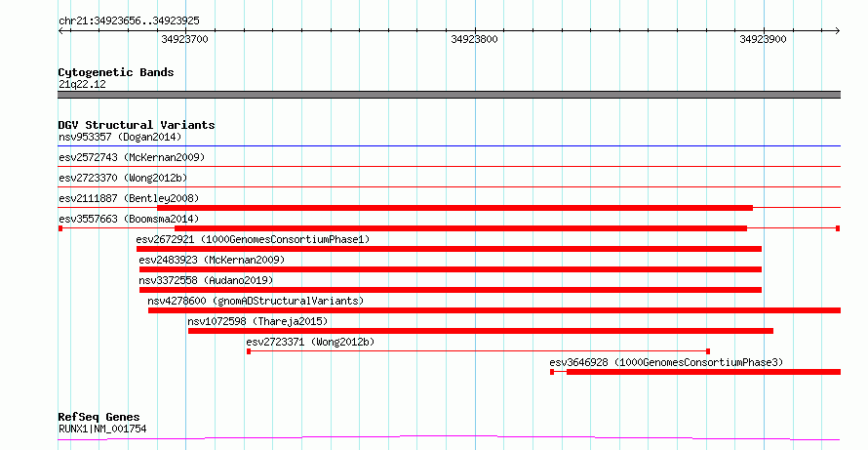868x450 pixels.
Task: Click the left end marker of esv3557663
Action: pos(60,228)
